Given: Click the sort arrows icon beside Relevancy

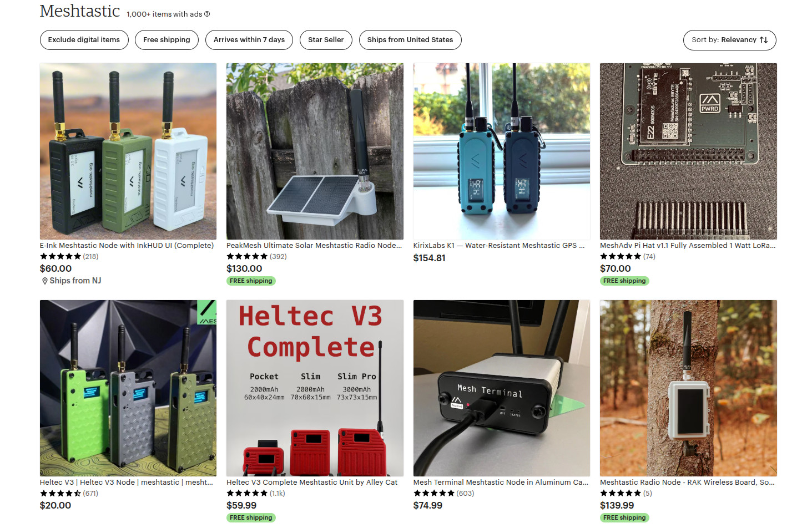Looking at the screenshot, I should coord(764,40).
